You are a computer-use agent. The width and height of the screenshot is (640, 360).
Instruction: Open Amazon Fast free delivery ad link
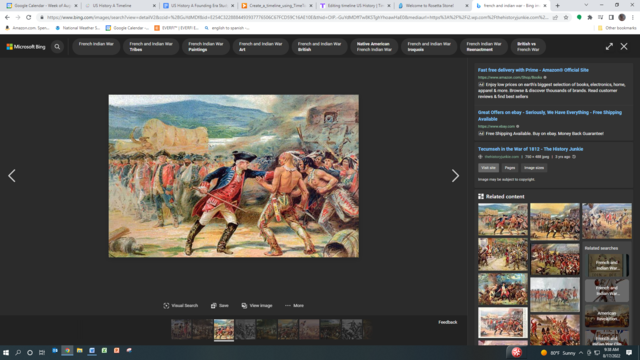pyautogui.click(x=533, y=70)
